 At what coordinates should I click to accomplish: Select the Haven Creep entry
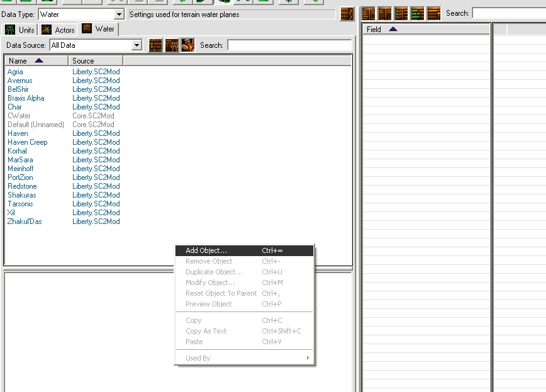point(28,142)
